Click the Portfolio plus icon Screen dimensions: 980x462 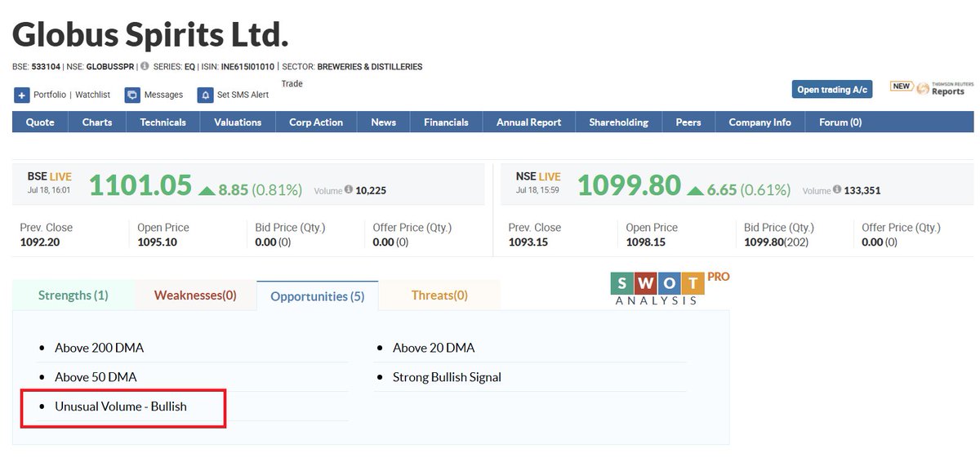21,95
